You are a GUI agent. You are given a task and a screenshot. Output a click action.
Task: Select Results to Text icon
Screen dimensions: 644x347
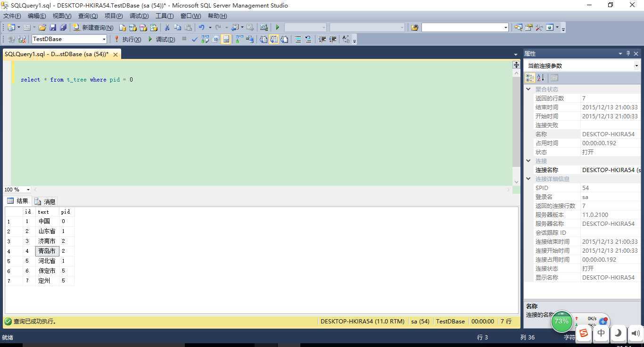pyautogui.click(x=263, y=39)
